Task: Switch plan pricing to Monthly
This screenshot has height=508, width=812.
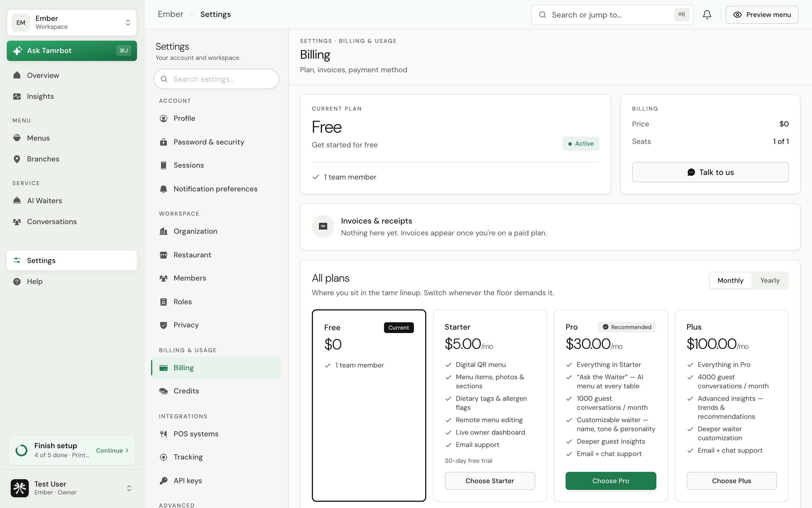Action: [x=730, y=280]
